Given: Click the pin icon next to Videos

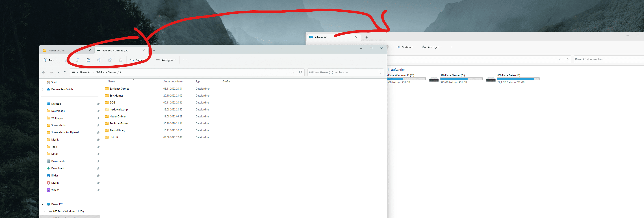Looking at the screenshot, I should [98, 190].
